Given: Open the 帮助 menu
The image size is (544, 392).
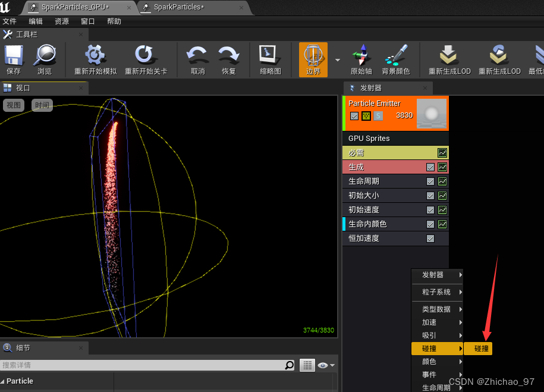Looking at the screenshot, I should 114,21.
